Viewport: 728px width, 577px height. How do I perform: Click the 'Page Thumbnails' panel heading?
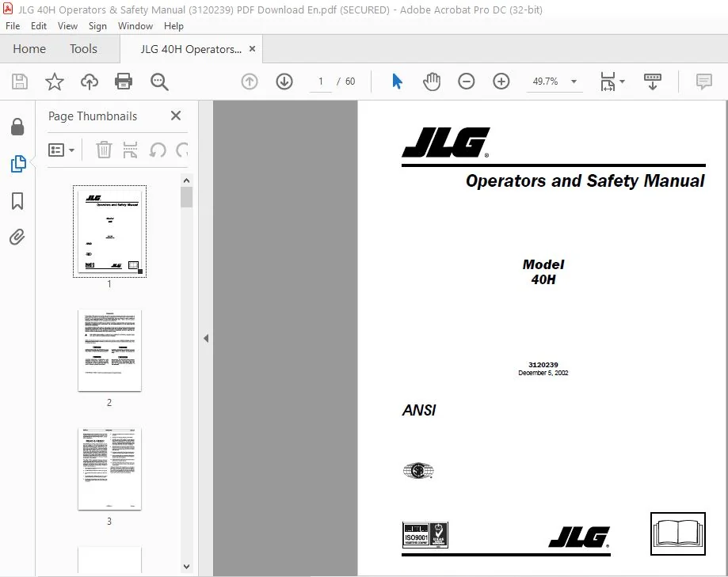click(x=93, y=116)
